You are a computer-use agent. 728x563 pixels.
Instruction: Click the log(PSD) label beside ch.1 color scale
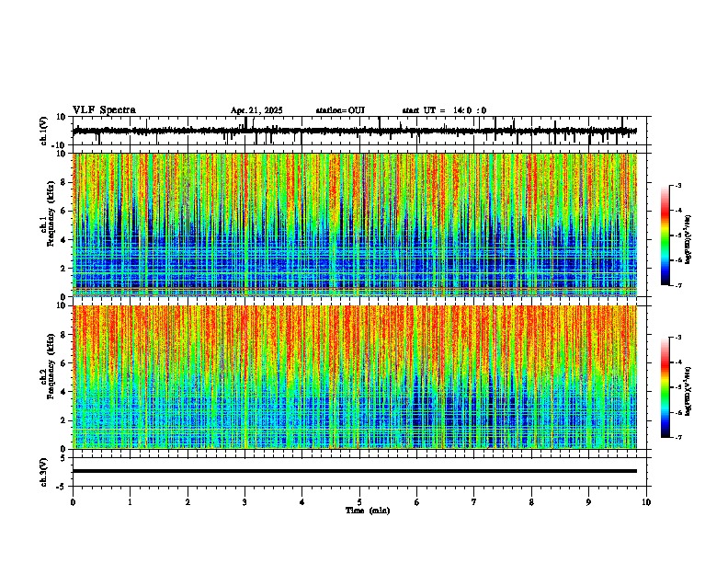tap(688, 239)
